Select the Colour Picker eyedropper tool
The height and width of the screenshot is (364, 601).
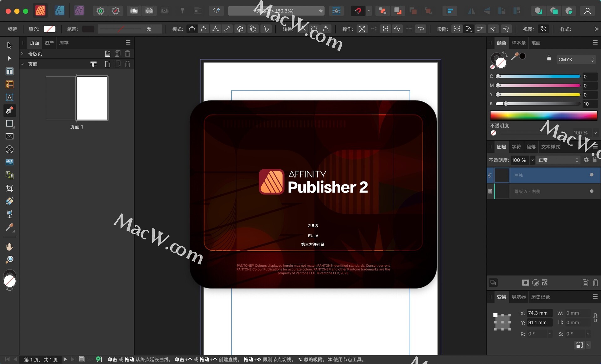pos(9,228)
